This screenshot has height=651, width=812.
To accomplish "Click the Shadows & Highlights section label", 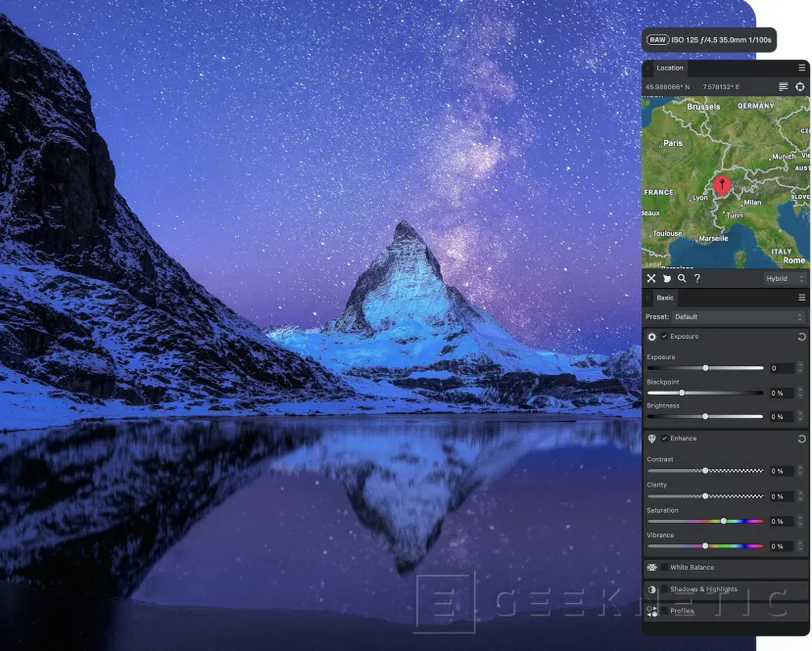I will click(704, 589).
